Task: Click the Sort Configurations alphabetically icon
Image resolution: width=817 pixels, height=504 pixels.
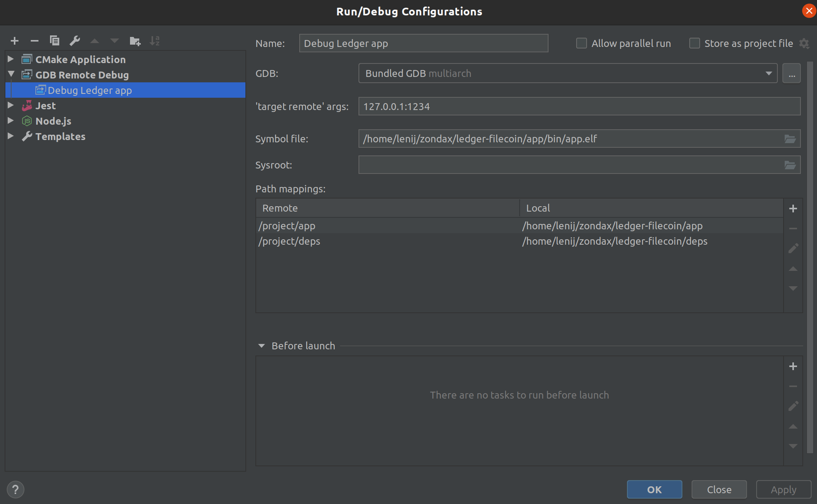Action: pyautogui.click(x=155, y=41)
